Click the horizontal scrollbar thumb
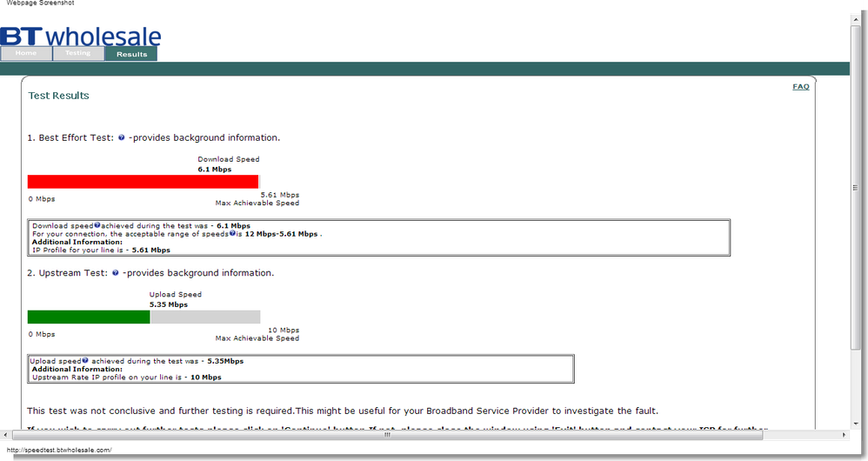This screenshot has height=461, width=868. click(x=387, y=435)
